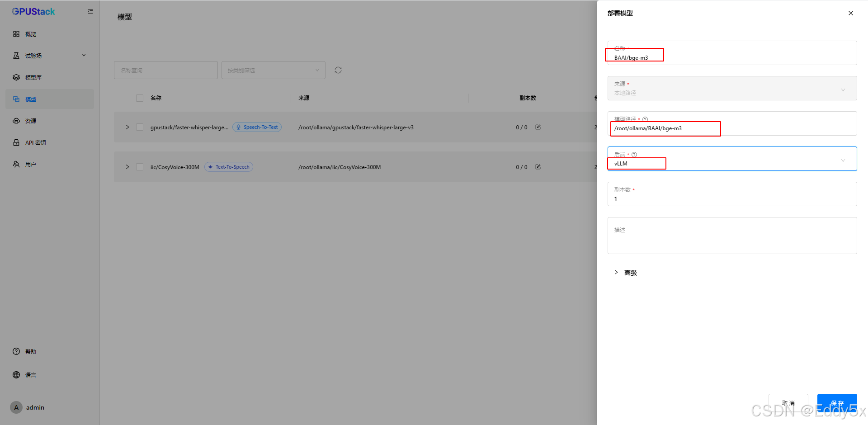The image size is (868, 425).
Task: Click the Speech-To-Text tag
Action: tap(257, 127)
